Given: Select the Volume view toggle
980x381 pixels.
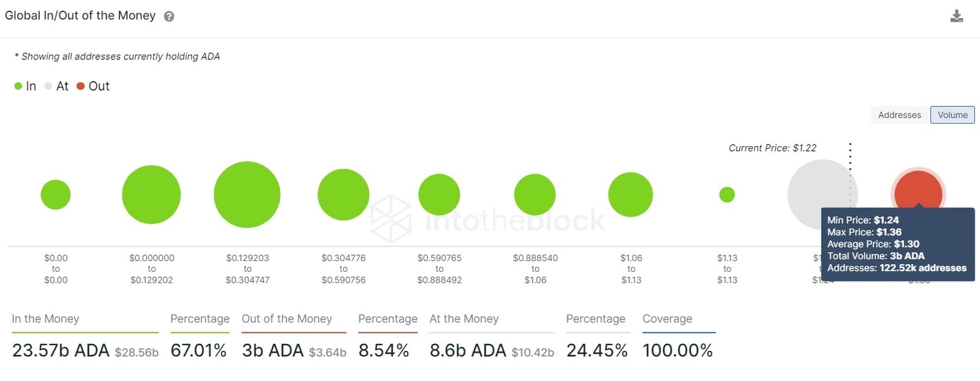Looking at the screenshot, I should click(x=953, y=115).
